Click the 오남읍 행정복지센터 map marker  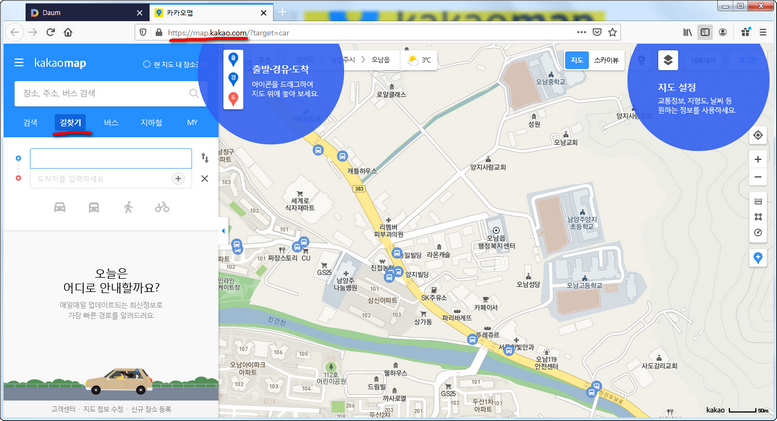point(496,231)
